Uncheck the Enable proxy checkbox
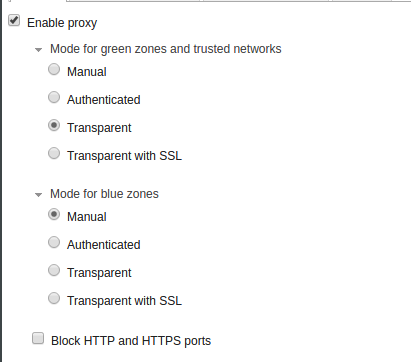 click(x=14, y=20)
